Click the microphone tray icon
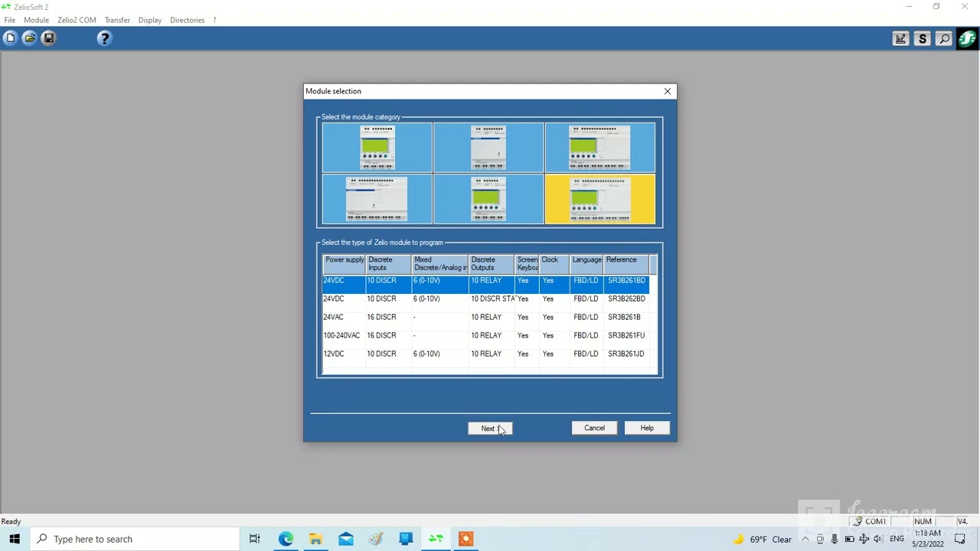The height and width of the screenshot is (551, 980). click(x=835, y=539)
